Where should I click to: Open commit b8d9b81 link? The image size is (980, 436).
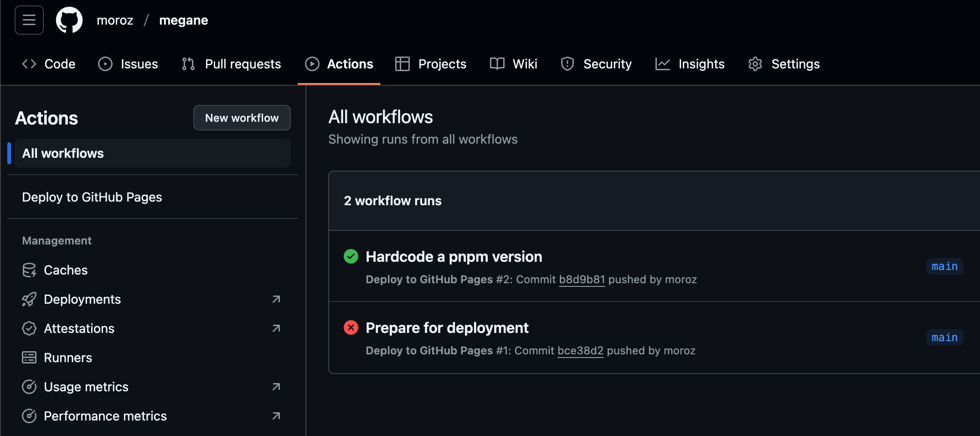582,280
